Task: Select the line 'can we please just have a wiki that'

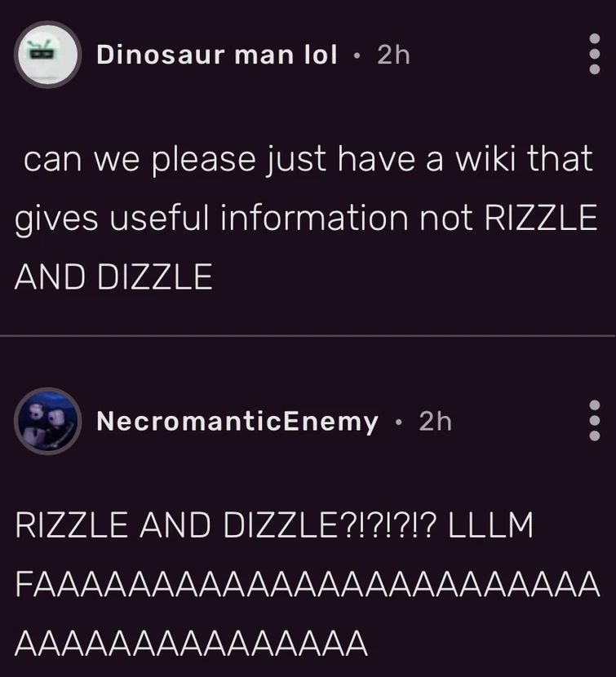Action: pyautogui.click(x=308, y=159)
